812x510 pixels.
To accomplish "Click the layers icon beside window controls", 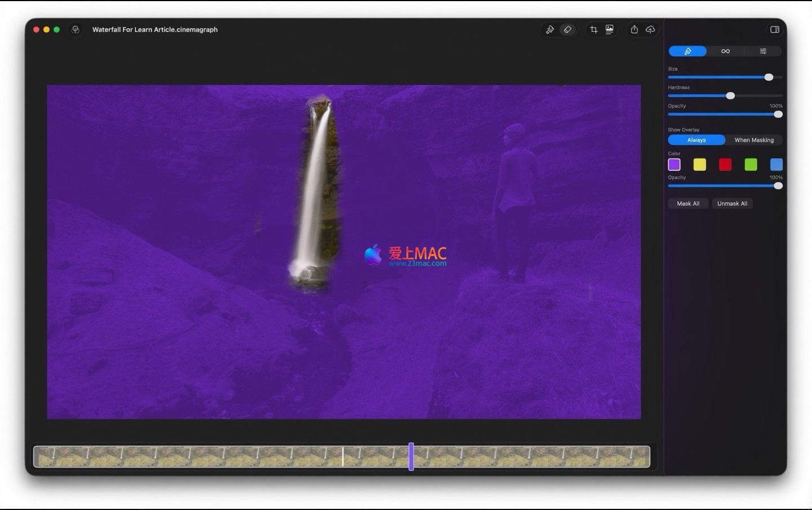I will pos(76,29).
